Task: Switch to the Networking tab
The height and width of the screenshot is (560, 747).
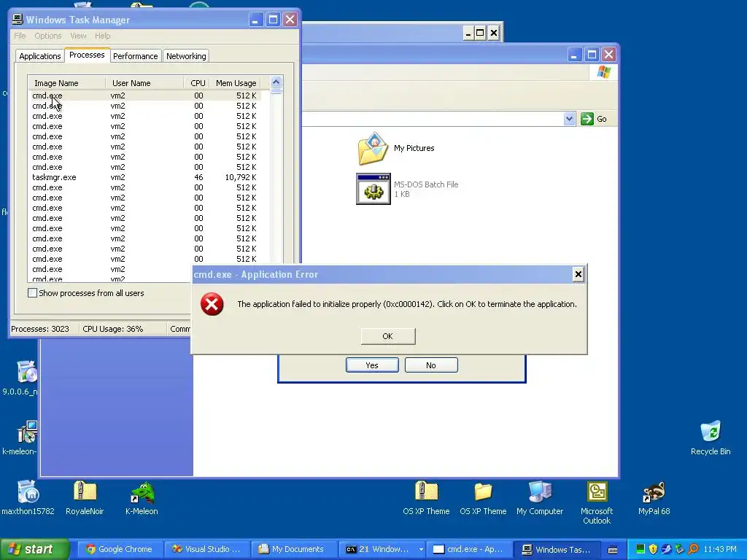Action: pos(186,56)
